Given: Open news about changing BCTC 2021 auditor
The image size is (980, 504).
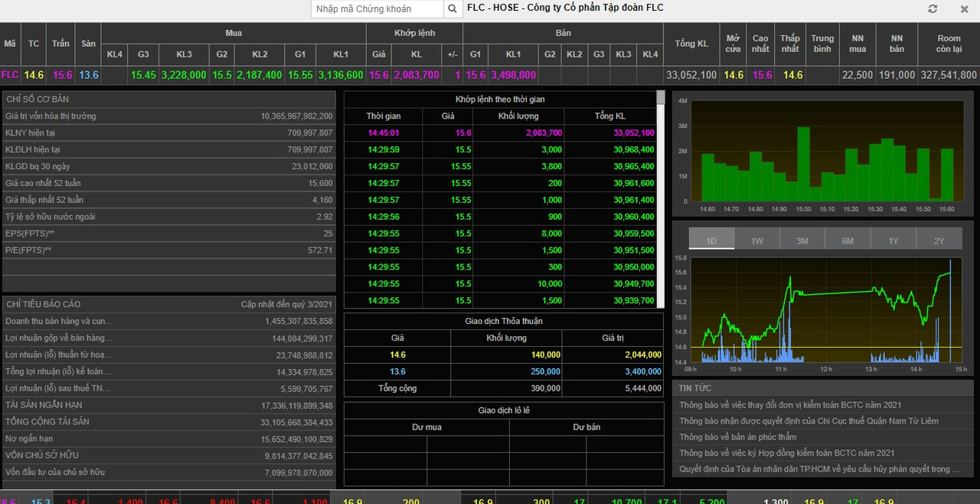Looking at the screenshot, I should 790,404.
